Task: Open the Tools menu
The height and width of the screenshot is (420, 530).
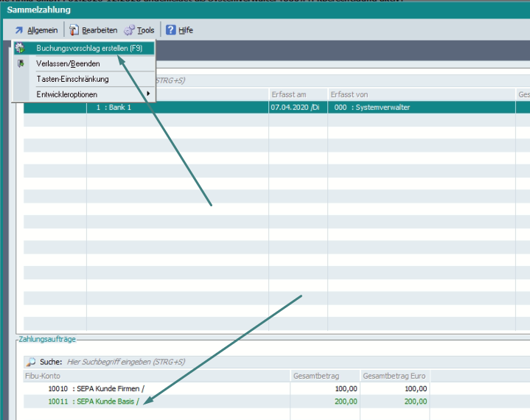Action: [145, 30]
